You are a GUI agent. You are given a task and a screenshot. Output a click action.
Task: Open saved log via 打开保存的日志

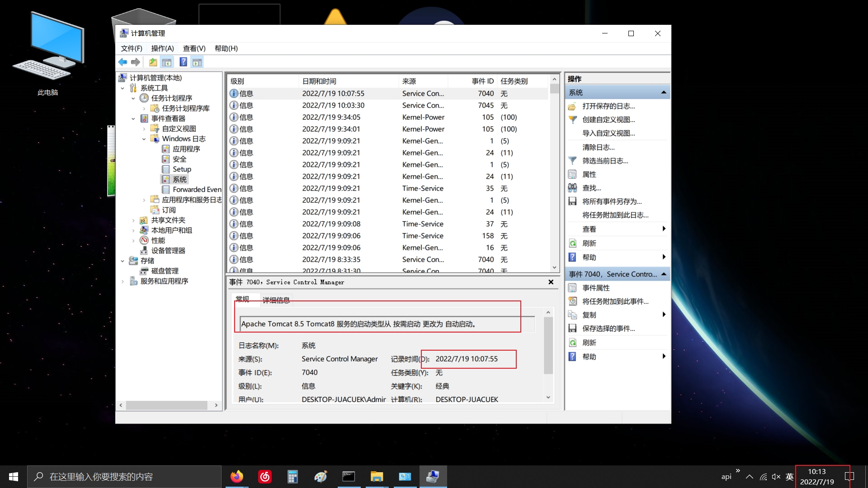pyautogui.click(x=609, y=106)
